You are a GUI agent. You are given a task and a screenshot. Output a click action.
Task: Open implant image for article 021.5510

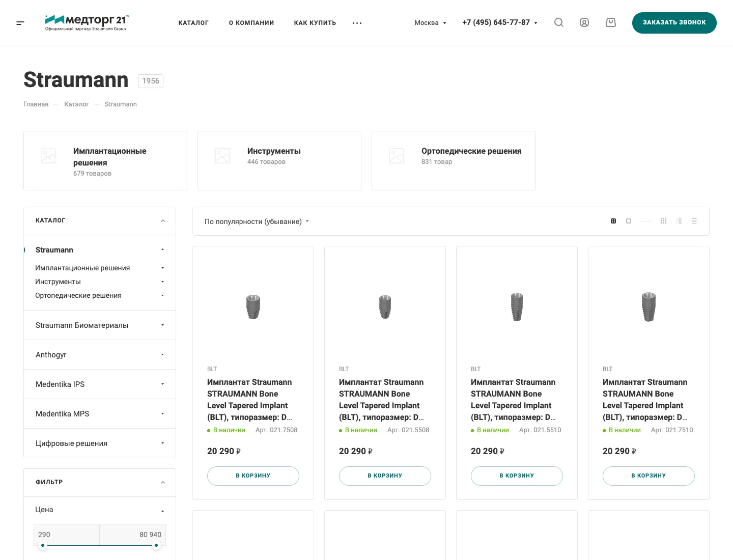tap(517, 307)
